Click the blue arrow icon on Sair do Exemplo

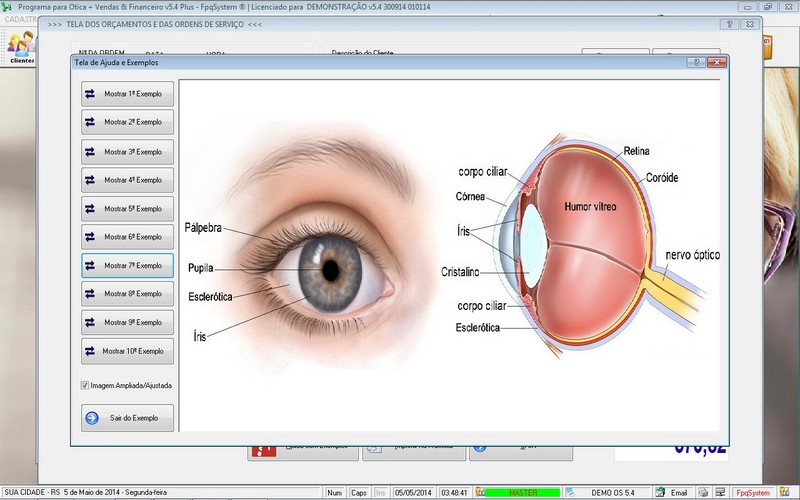92,417
